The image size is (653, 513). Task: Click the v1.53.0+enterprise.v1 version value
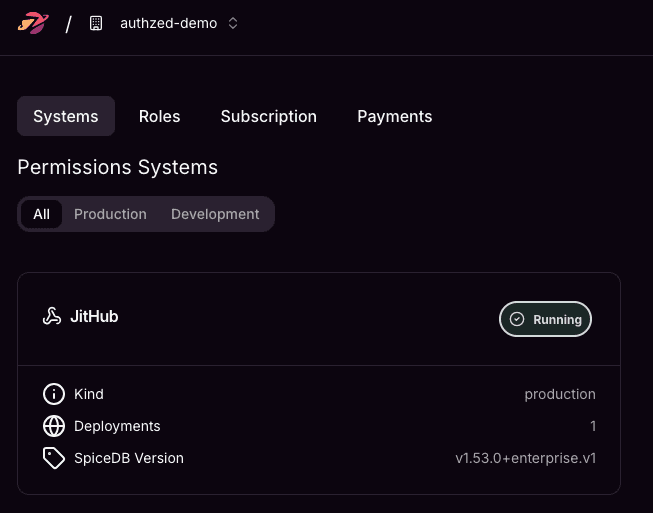click(526, 458)
